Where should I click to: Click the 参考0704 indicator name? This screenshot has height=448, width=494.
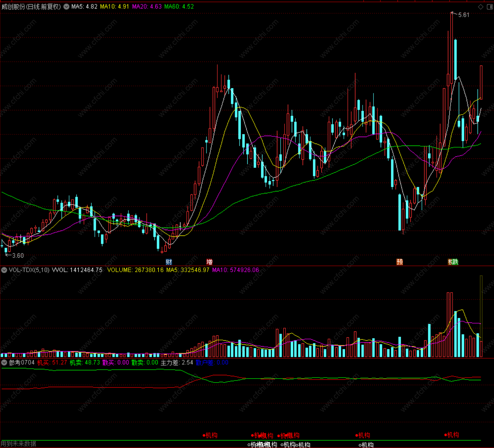coord(22,363)
